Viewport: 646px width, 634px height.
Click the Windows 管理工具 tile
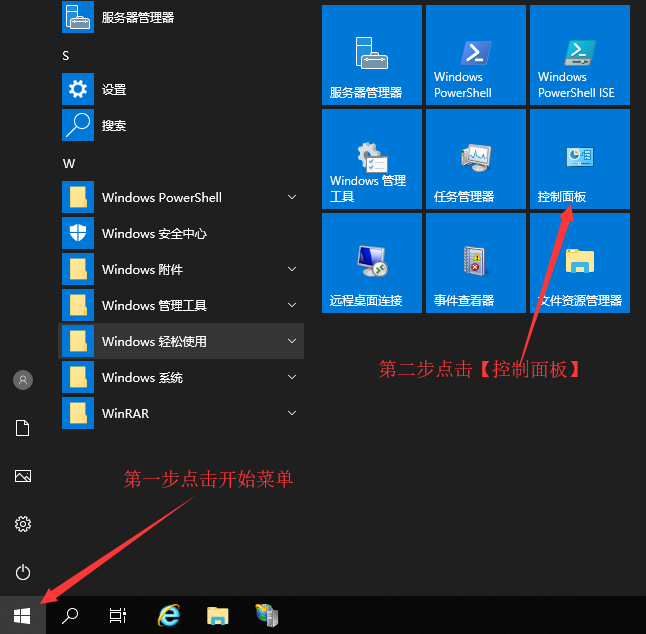371,160
